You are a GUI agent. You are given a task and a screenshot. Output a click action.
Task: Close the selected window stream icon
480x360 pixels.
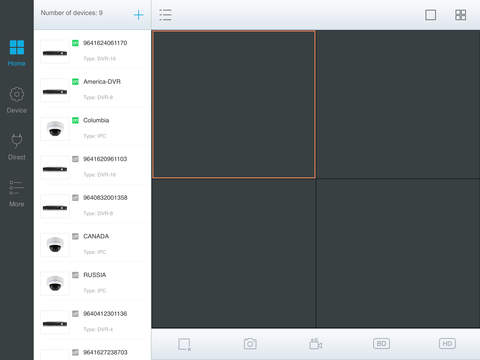(184, 344)
